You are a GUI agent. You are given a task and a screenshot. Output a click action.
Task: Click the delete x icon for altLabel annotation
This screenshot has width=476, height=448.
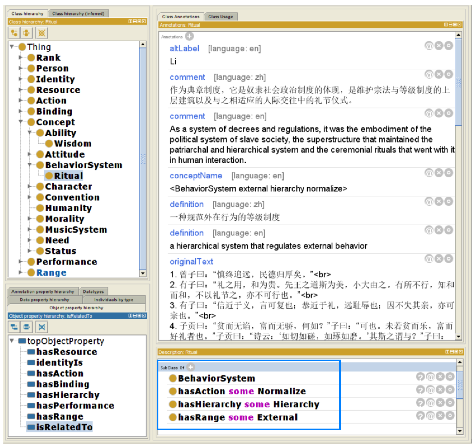pyautogui.click(x=439, y=46)
